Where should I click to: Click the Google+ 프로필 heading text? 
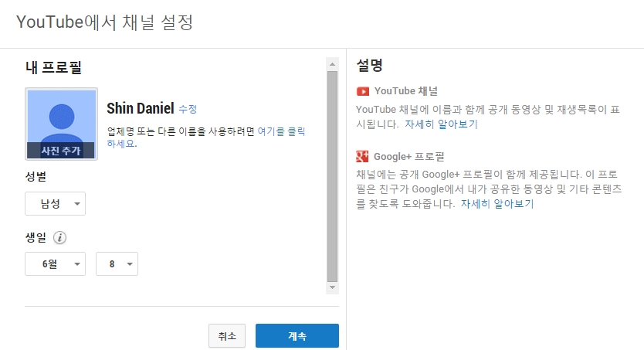coord(408,156)
